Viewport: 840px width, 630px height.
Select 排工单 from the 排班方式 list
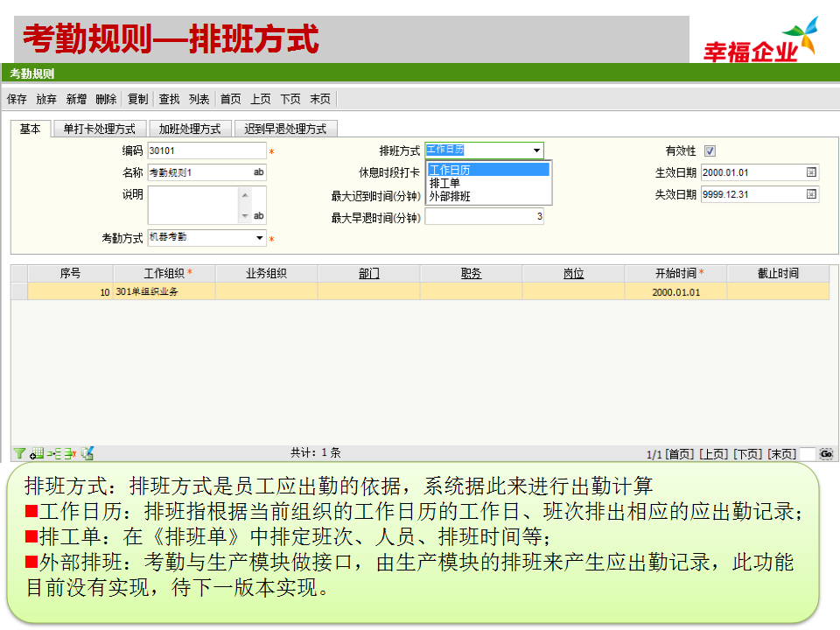pos(444,183)
